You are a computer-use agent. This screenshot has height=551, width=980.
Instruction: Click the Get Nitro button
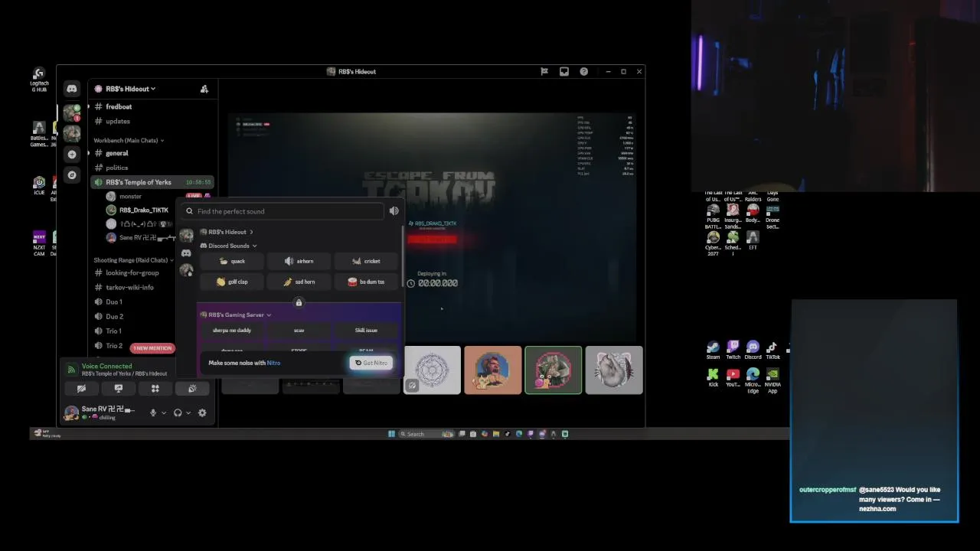pos(371,363)
